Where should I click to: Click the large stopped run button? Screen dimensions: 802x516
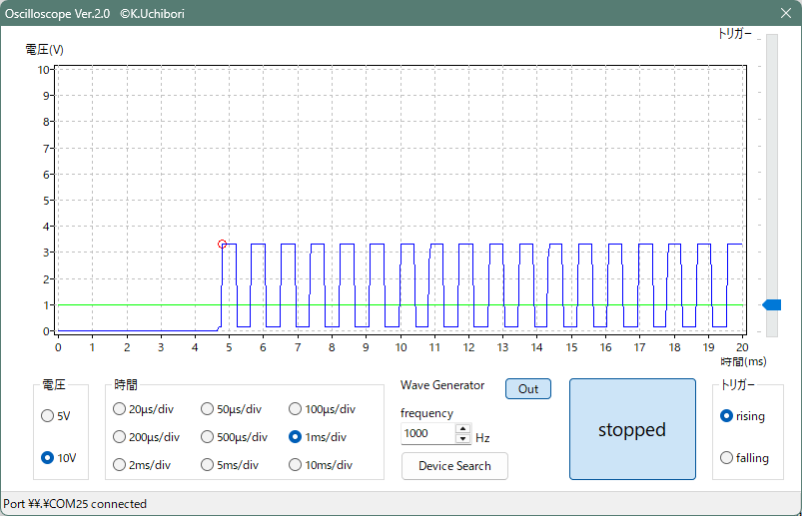[632, 430]
